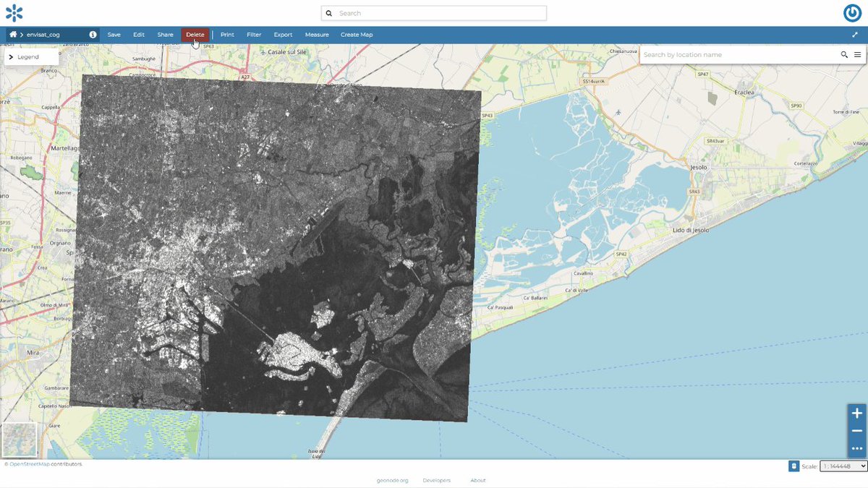This screenshot has height=488, width=868.
Task: Switch background via the basemap thumbnail
Action: (x=20, y=440)
